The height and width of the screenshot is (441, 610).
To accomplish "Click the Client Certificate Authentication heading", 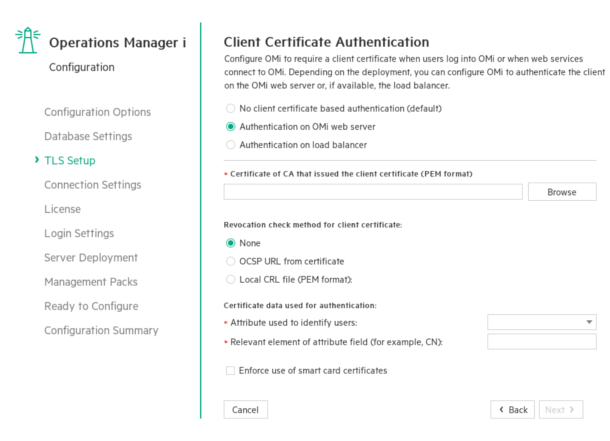I will coord(326,42).
